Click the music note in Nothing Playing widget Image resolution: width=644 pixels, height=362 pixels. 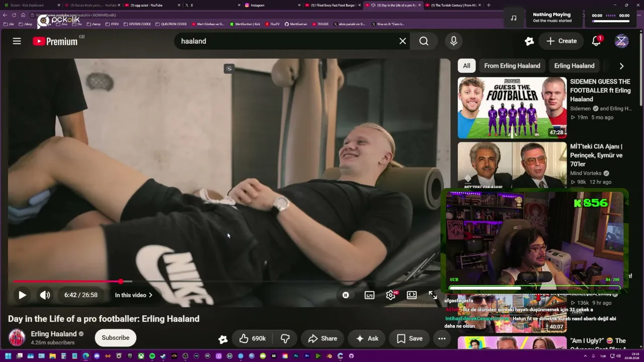coord(514,18)
